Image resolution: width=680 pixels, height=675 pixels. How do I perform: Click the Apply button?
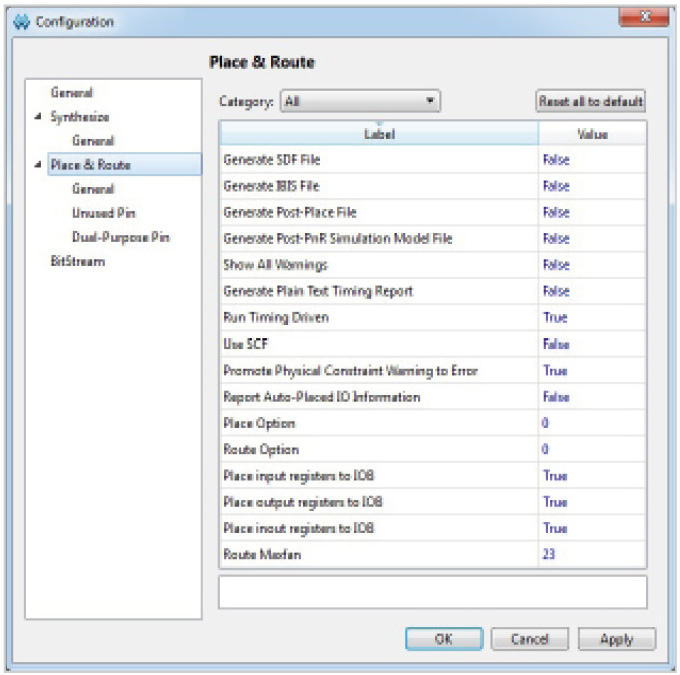616,639
